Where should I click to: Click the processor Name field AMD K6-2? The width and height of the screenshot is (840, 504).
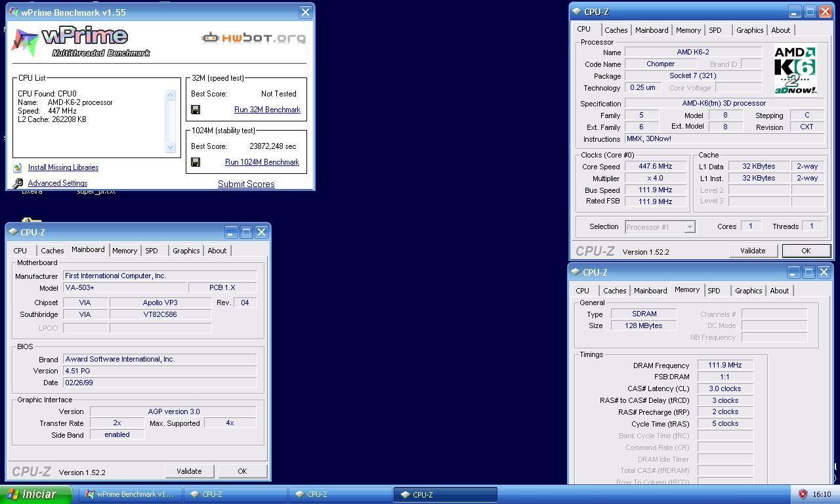(x=693, y=52)
